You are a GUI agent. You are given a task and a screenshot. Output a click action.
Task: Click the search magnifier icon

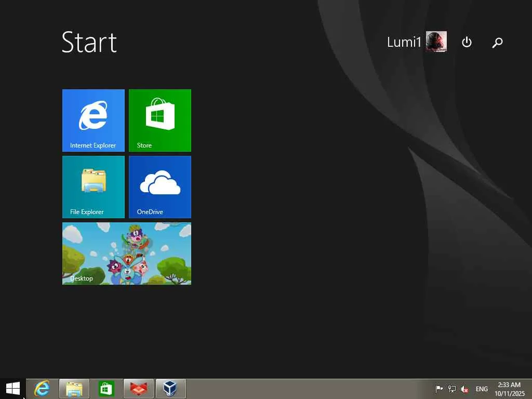point(497,43)
